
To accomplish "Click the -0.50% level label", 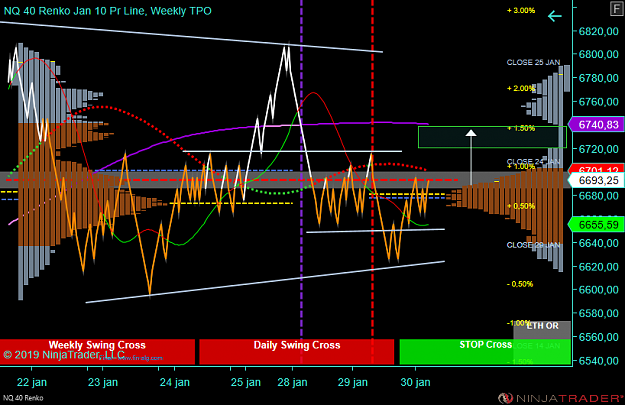I will [x=520, y=284].
